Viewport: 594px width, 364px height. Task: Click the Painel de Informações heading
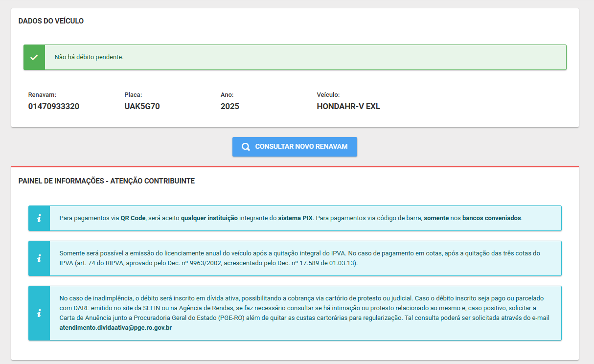point(106,181)
